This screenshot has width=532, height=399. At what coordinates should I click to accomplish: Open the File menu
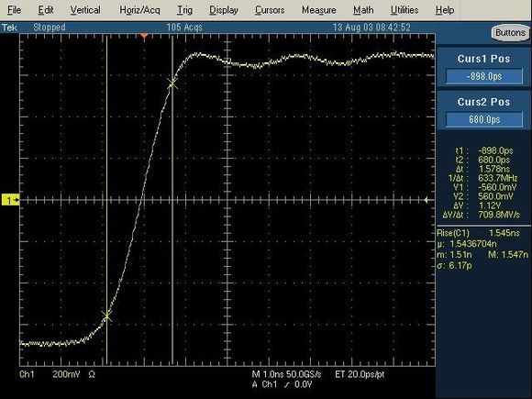[x=15, y=10]
